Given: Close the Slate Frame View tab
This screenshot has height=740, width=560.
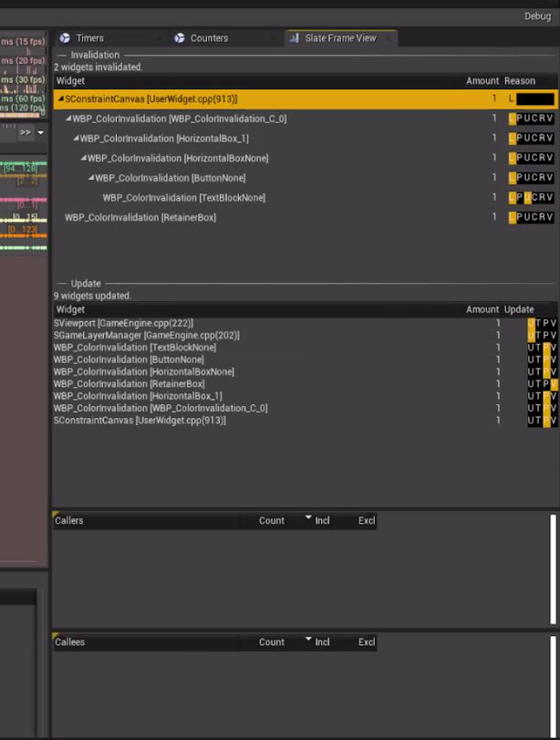Looking at the screenshot, I should 389,38.
